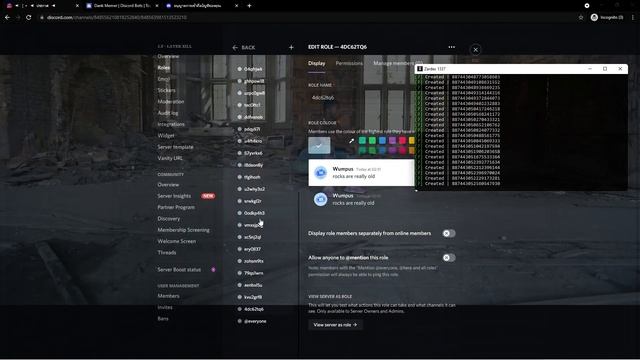Select the u2why3s2 role in list
This screenshot has height=360, width=640.
(x=254, y=189)
